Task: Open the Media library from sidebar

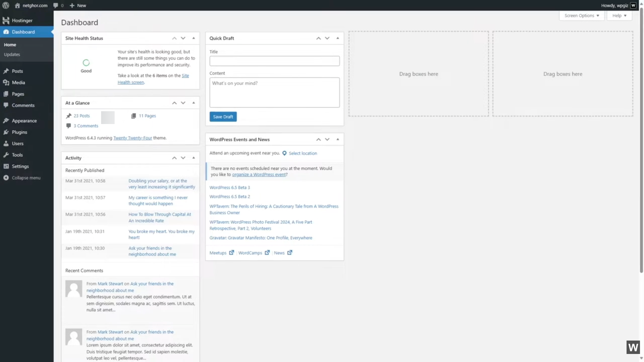Action: 18,82
